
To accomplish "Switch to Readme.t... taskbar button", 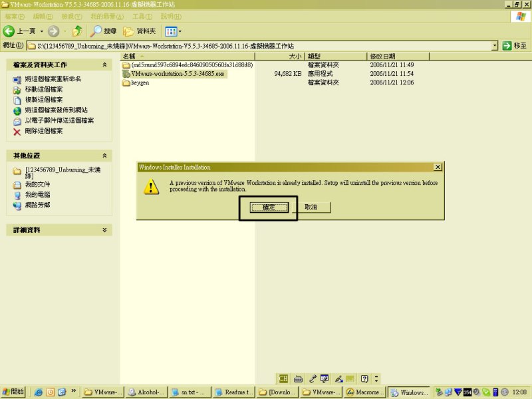I will [x=233, y=392].
